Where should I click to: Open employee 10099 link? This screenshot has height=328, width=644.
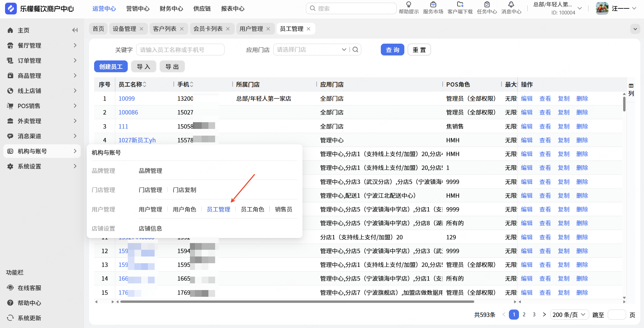(x=126, y=99)
